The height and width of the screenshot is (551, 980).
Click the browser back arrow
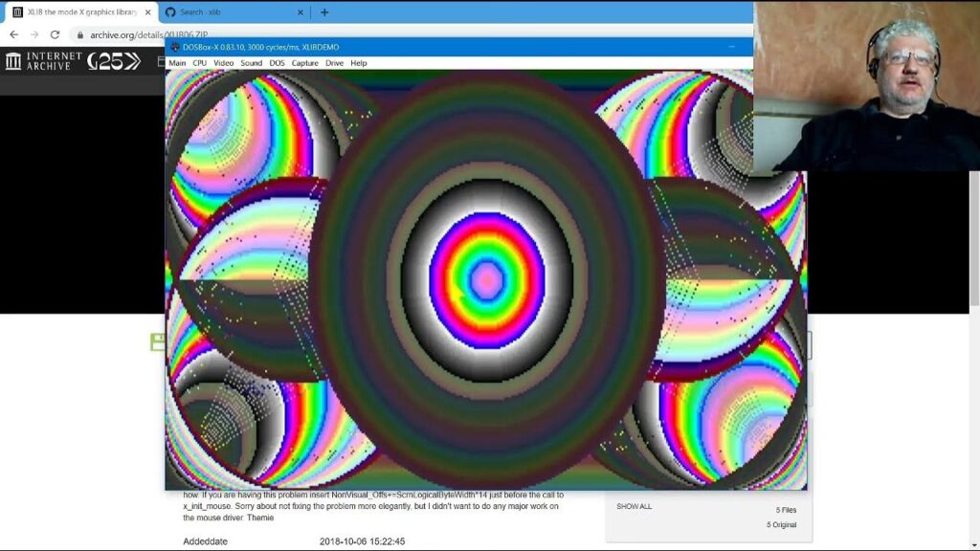tap(13, 34)
